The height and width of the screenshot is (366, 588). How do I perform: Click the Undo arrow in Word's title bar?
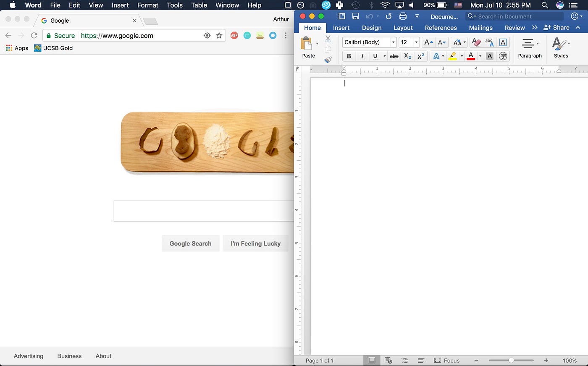[x=369, y=16]
